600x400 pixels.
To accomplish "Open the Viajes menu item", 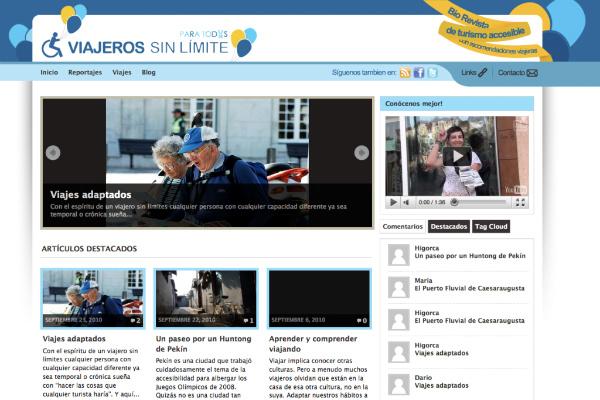I will click(x=122, y=73).
